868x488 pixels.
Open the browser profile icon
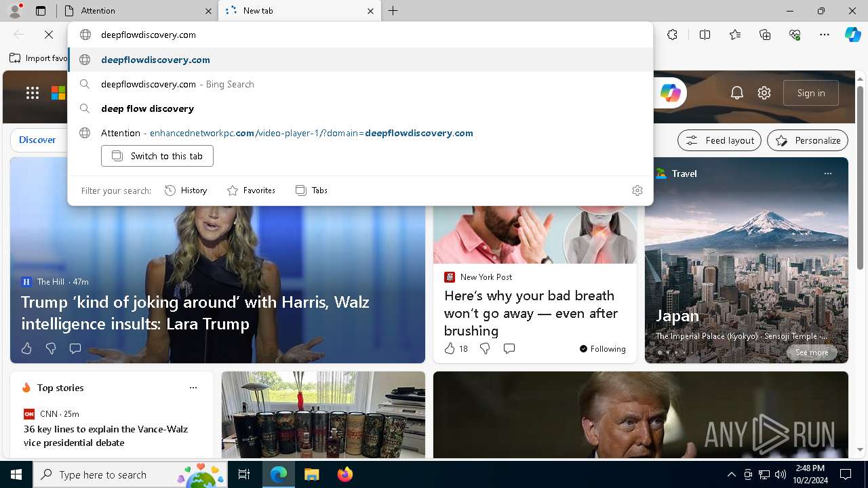pyautogui.click(x=15, y=10)
